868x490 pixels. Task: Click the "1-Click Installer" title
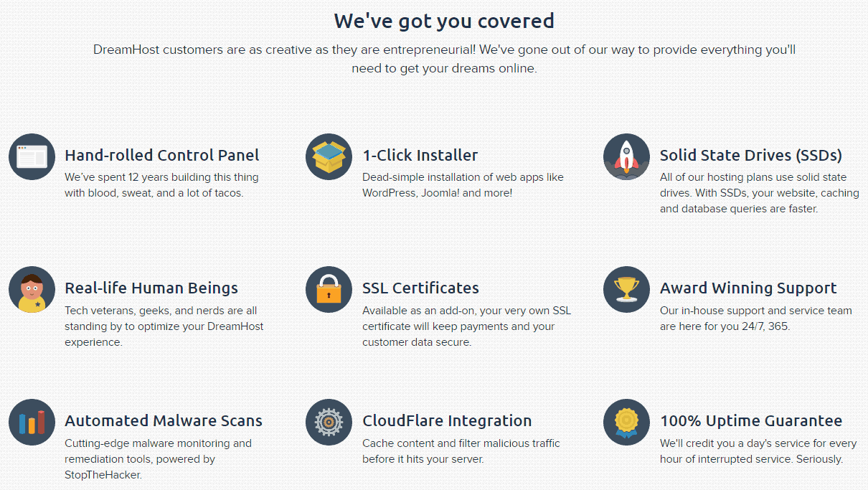point(420,155)
